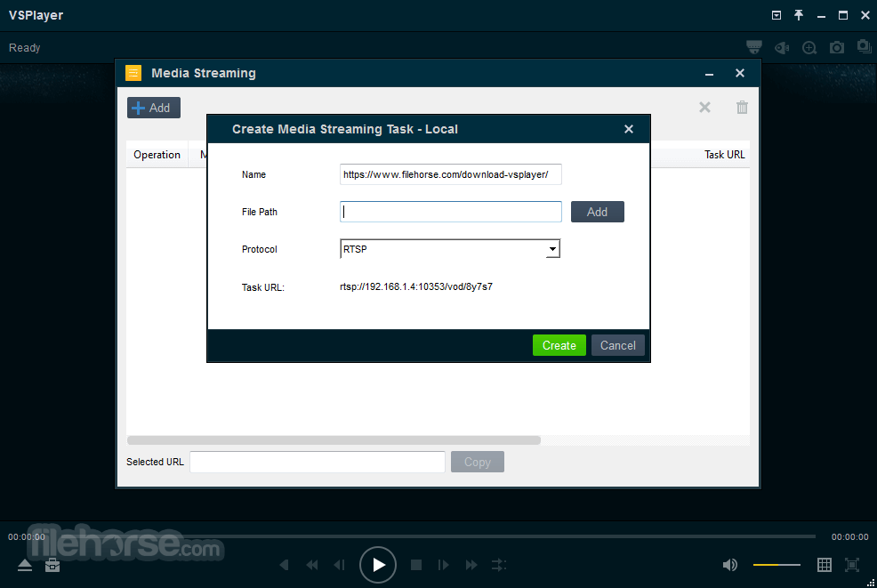Click the fisheye expansion icon
The width and height of the screenshot is (877, 588).
tap(782, 48)
